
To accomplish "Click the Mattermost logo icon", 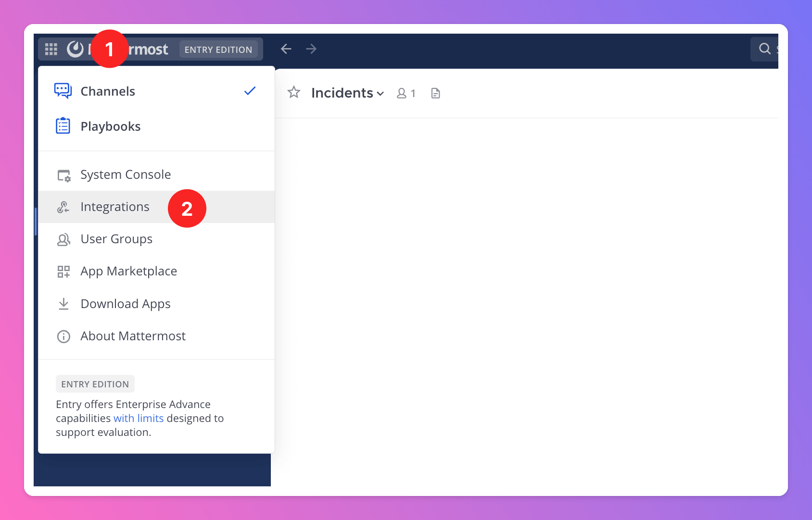I will click(75, 49).
